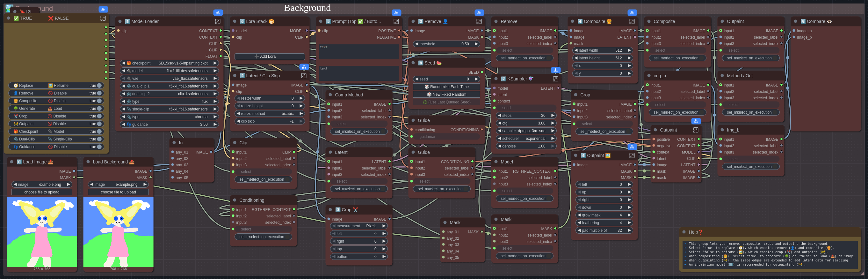The height and width of the screenshot is (279, 868).
Task: Toggle the Crop / Disable switch
Action: (99, 116)
